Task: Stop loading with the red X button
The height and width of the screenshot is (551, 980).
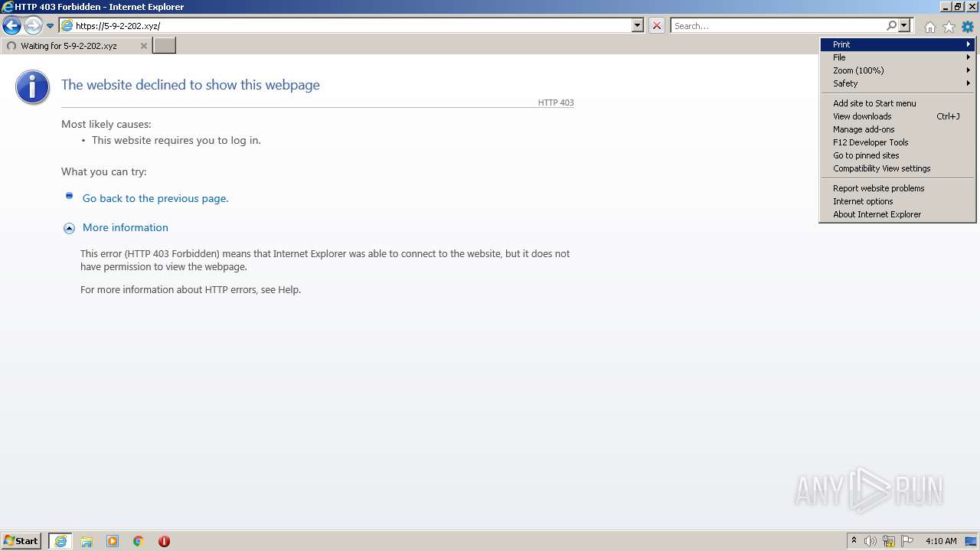Action: coord(657,25)
